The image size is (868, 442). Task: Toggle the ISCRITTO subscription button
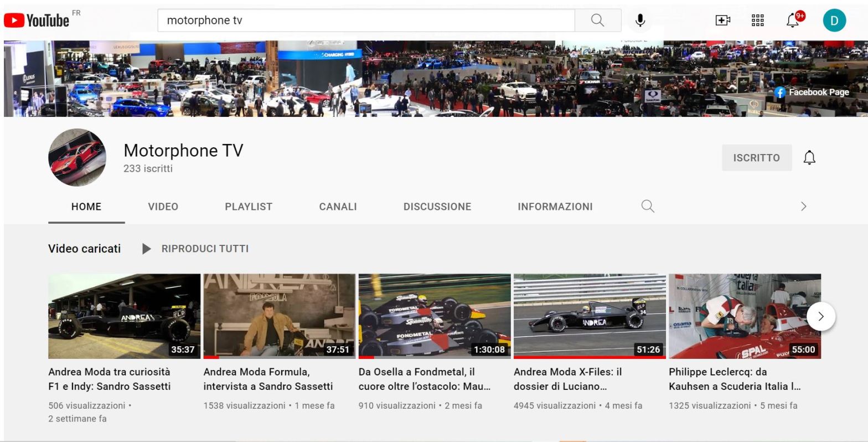coord(756,158)
